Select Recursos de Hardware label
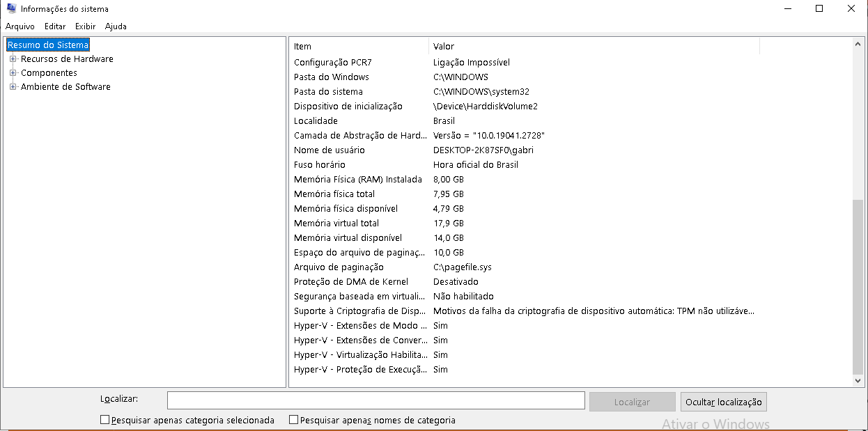 (x=67, y=59)
